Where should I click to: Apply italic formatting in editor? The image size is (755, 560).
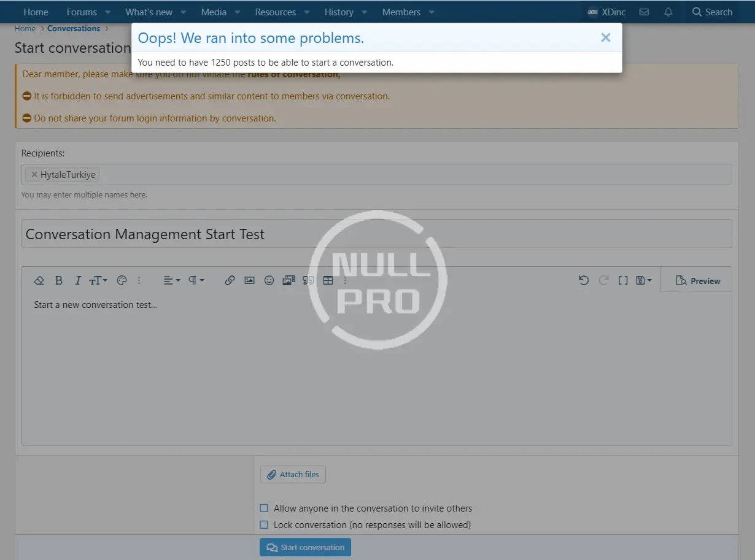77,280
